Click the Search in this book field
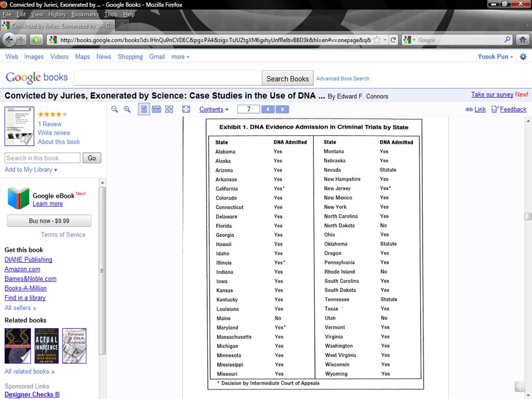This screenshot has width=532, height=399. point(43,158)
